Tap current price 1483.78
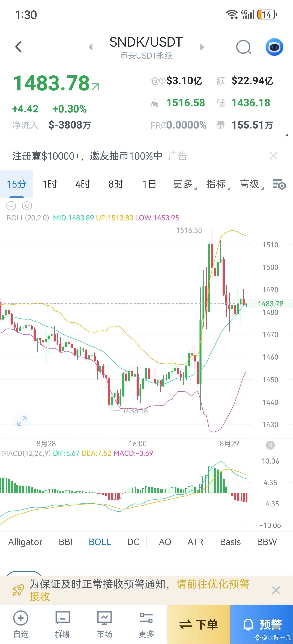 coord(51,83)
